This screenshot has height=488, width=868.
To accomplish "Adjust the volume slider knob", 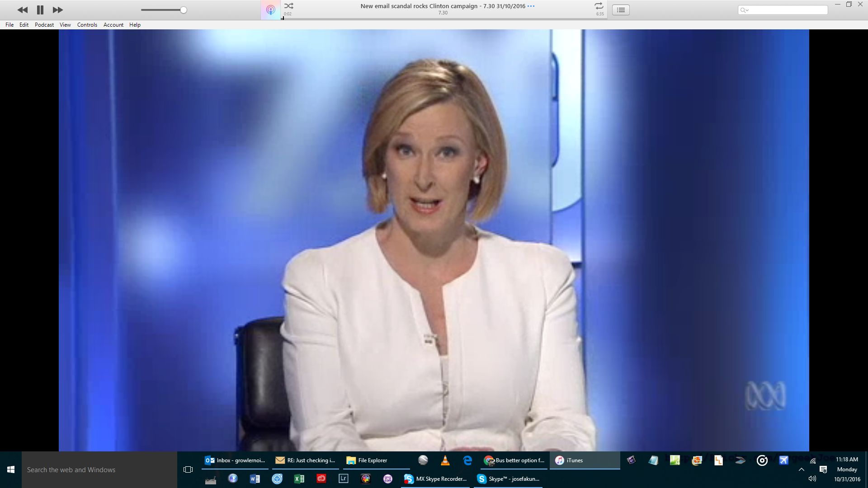I will [184, 10].
